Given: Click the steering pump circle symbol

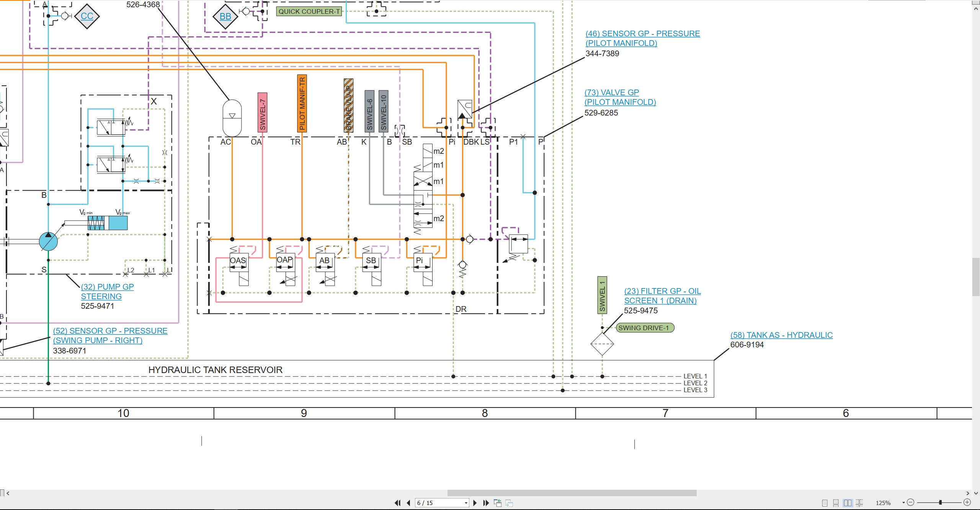Looking at the screenshot, I should [x=48, y=241].
